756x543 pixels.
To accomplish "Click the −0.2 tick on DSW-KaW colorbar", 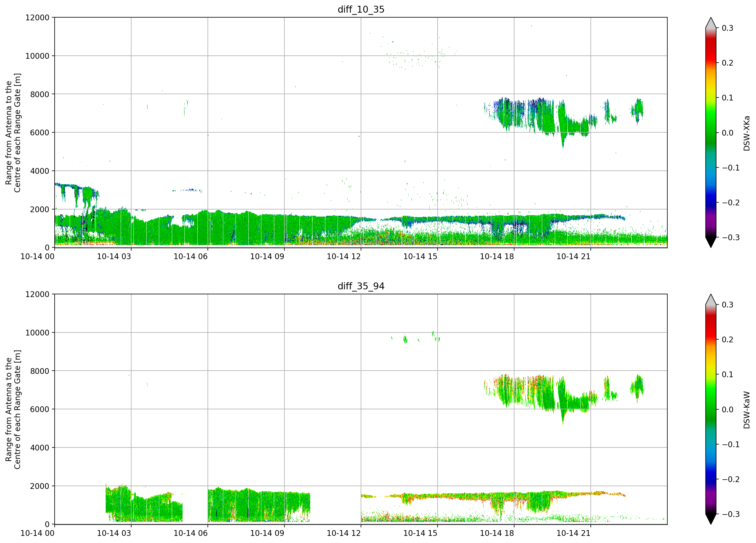I will (731, 479).
